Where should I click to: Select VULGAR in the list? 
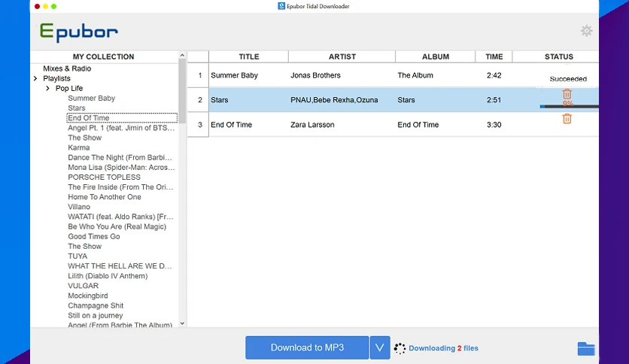(83, 286)
